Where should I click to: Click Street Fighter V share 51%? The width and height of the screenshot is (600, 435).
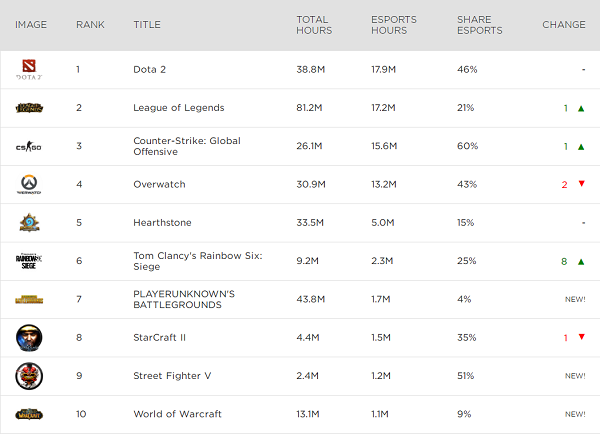click(466, 376)
